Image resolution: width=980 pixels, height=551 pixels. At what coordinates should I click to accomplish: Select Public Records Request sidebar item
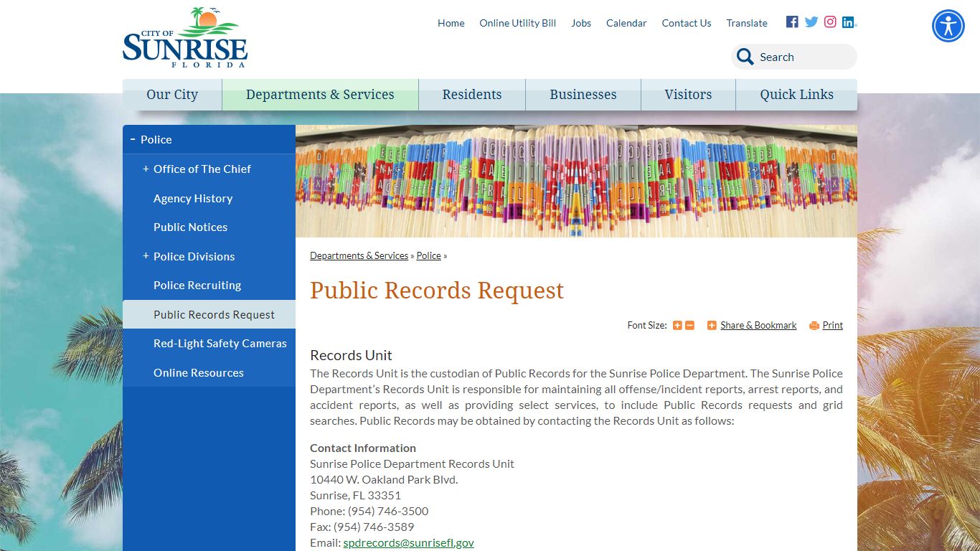(209, 314)
